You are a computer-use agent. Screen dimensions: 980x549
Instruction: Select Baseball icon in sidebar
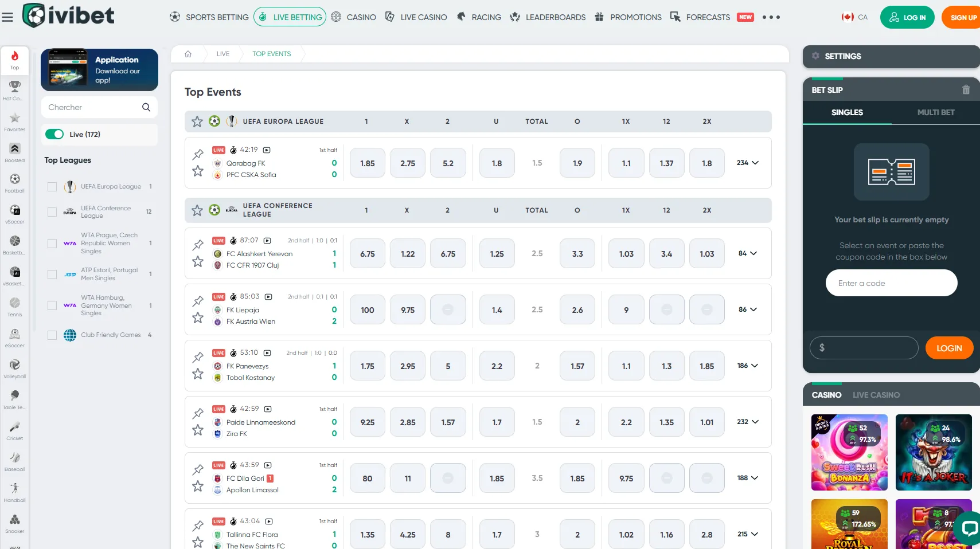(x=15, y=457)
